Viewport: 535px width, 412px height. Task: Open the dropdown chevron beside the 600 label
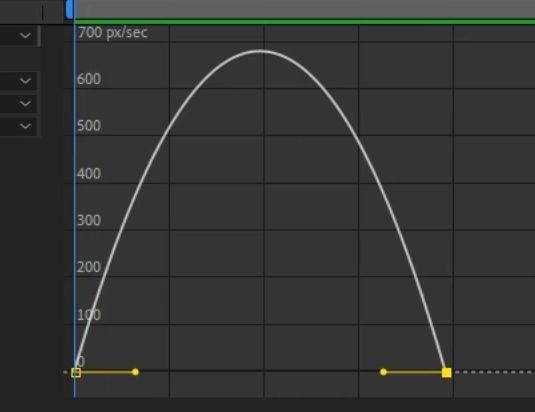click(25, 81)
